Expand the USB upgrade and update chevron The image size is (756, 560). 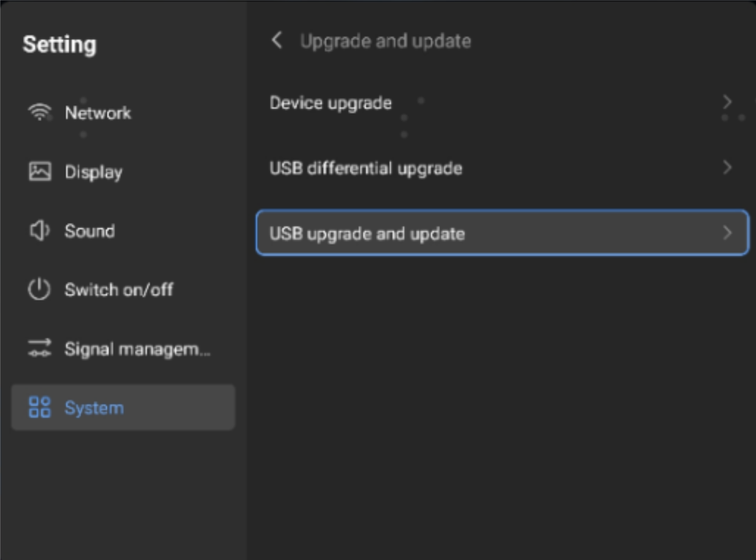(727, 233)
